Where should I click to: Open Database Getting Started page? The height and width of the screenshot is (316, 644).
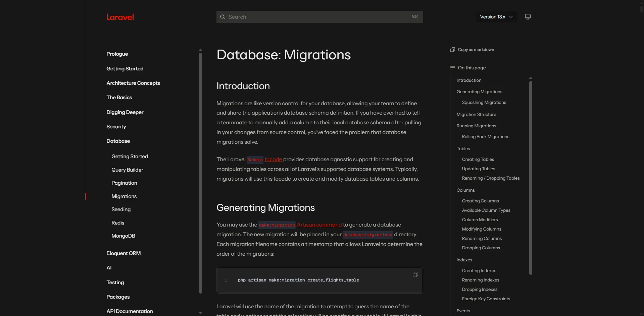tap(130, 156)
